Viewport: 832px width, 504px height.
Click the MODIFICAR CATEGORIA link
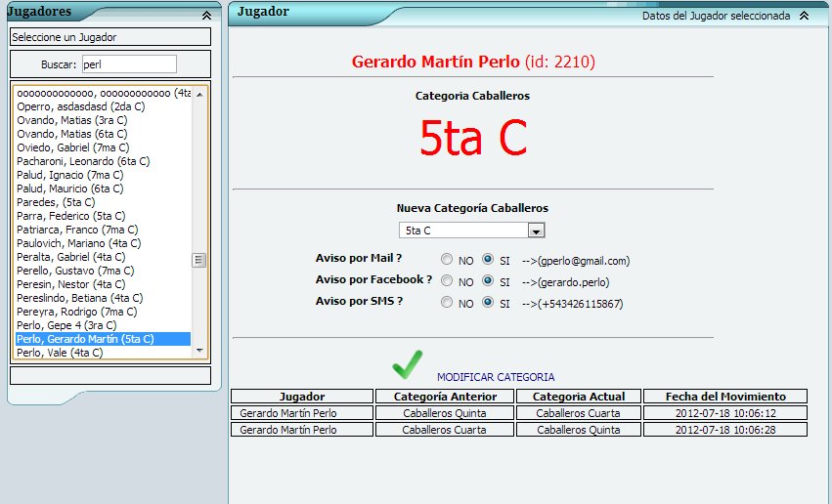pos(496,377)
